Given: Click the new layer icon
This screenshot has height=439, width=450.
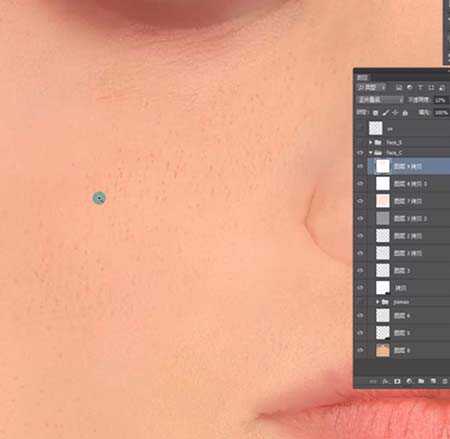Looking at the screenshot, I should [x=433, y=381].
